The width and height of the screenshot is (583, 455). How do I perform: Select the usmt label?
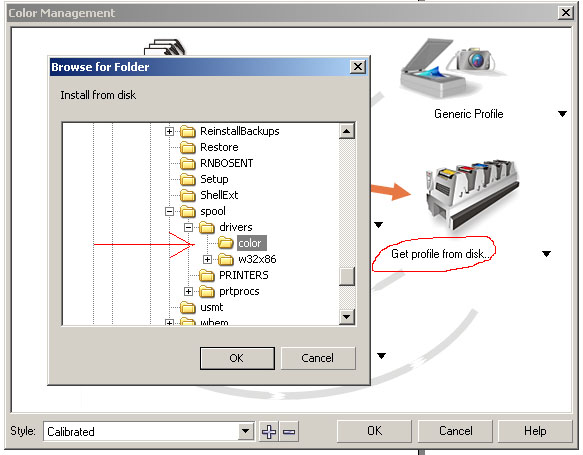212,307
